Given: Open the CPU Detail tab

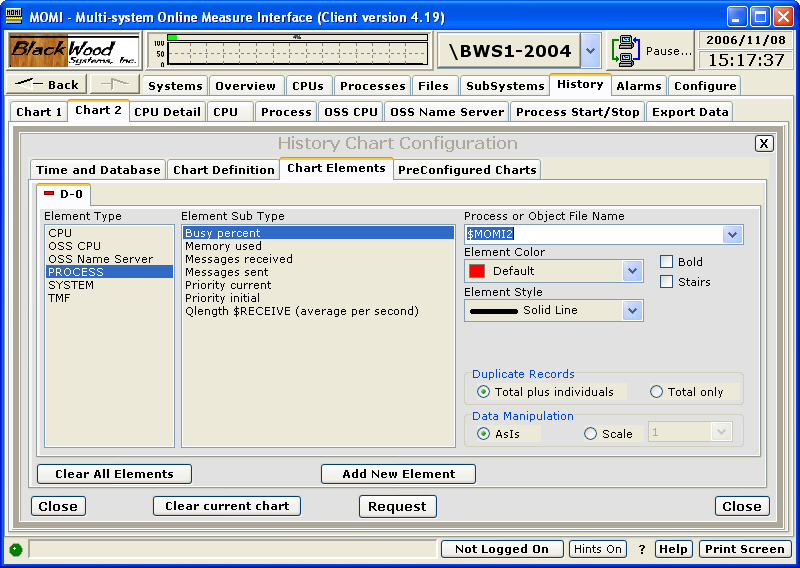Looking at the screenshot, I should click(167, 112).
